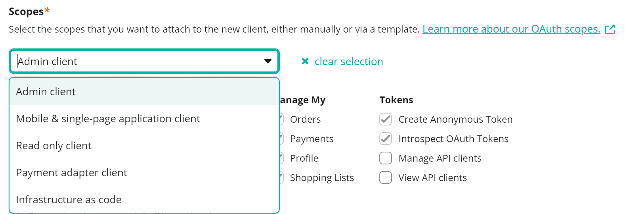Uncheck the Introspect OAuth Tokens checkbox

(x=386, y=139)
